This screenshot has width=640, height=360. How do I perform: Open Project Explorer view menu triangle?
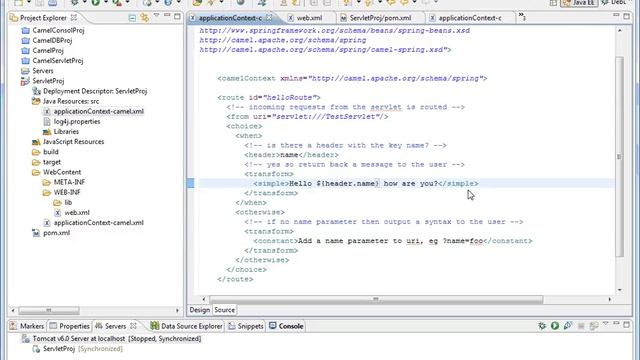coord(156,16)
